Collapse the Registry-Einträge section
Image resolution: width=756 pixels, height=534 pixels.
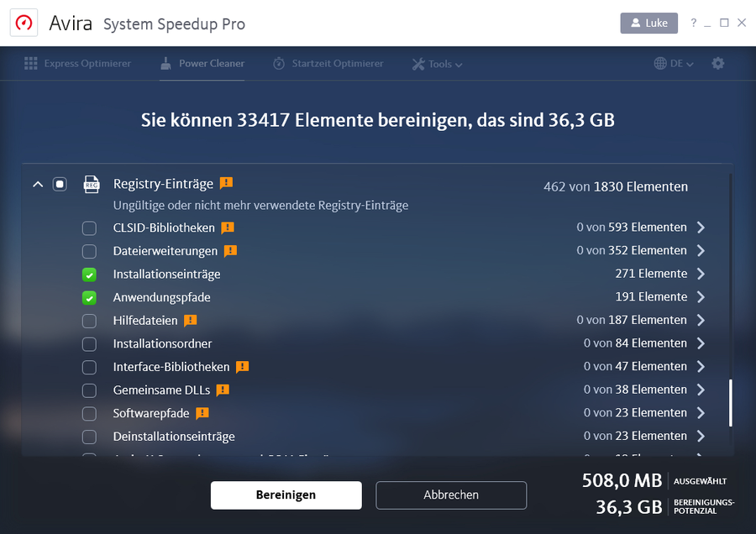[x=37, y=183]
